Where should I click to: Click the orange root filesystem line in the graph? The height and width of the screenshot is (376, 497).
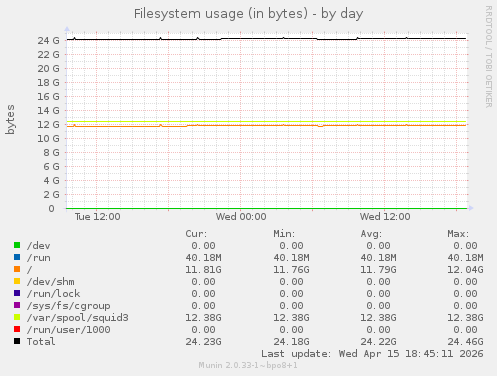[267, 125]
